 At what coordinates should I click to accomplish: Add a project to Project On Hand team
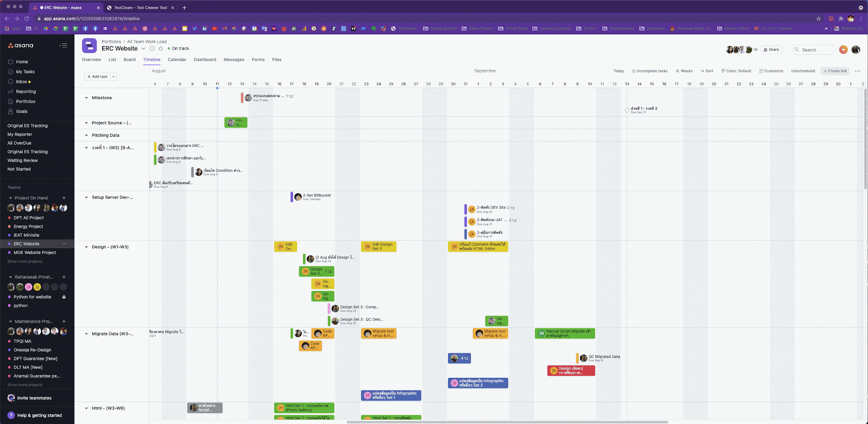[x=64, y=198]
